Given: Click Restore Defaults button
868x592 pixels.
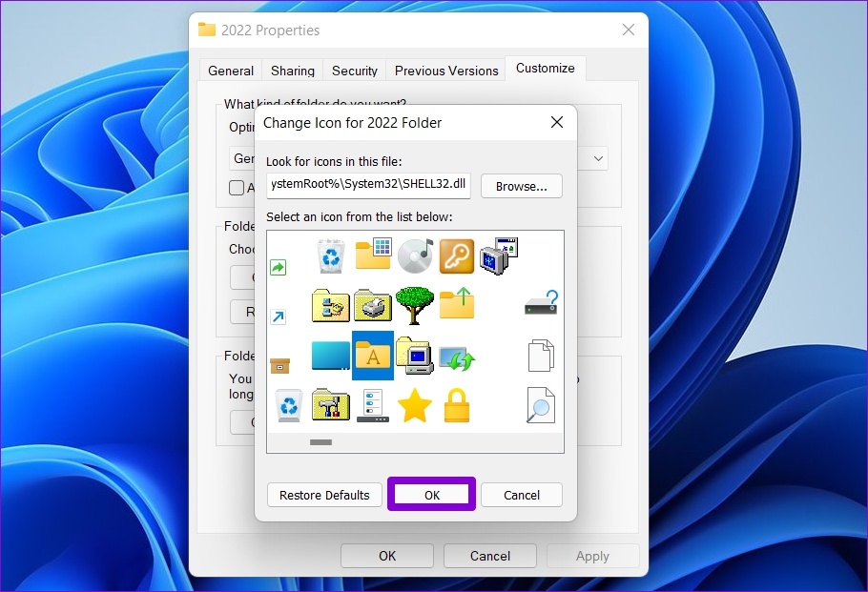Looking at the screenshot, I should click(324, 495).
